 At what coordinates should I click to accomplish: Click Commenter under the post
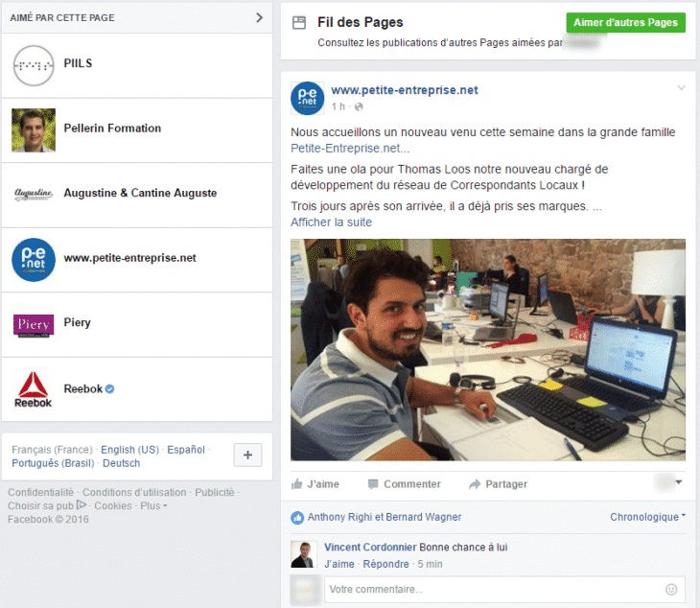404,484
